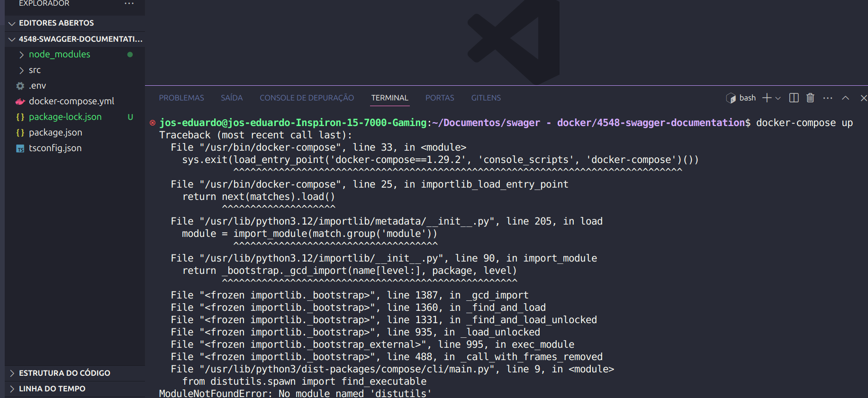Click the green modified dot on node_modules
Viewport: 868px width, 398px height.
pyautogui.click(x=130, y=54)
